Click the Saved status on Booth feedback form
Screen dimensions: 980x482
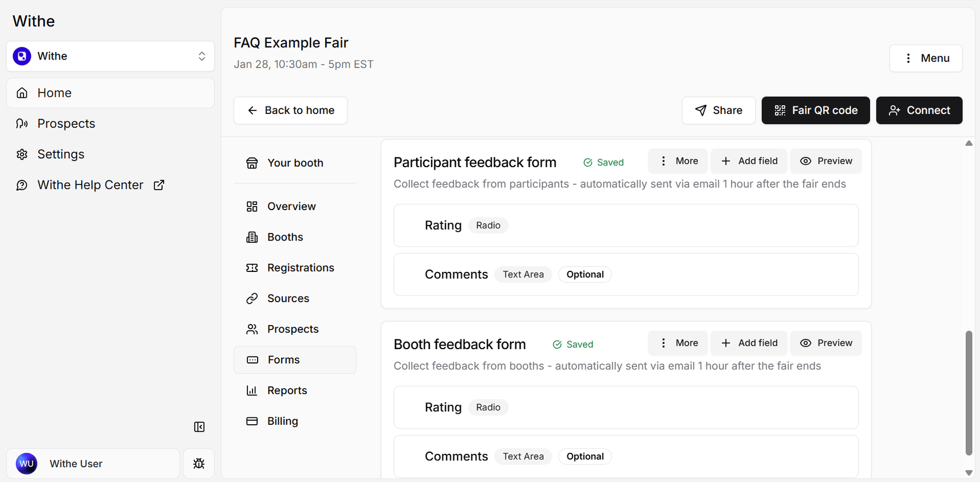[572, 345]
